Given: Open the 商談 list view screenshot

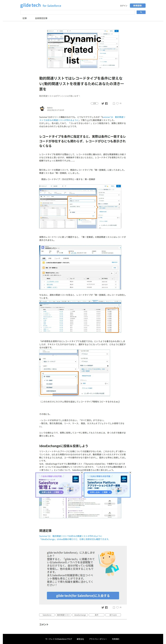Looking at the screenshot, I should pos(80,317).
